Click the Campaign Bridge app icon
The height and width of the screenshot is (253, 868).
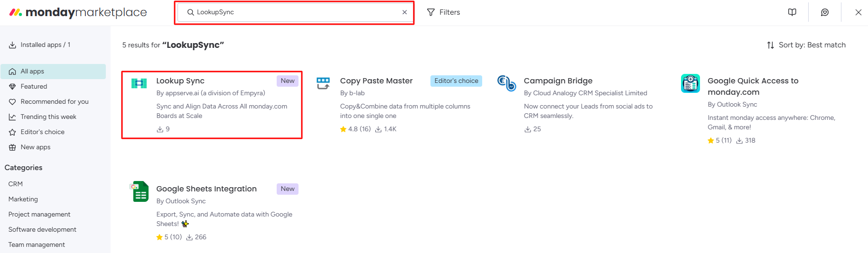[506, 83]
